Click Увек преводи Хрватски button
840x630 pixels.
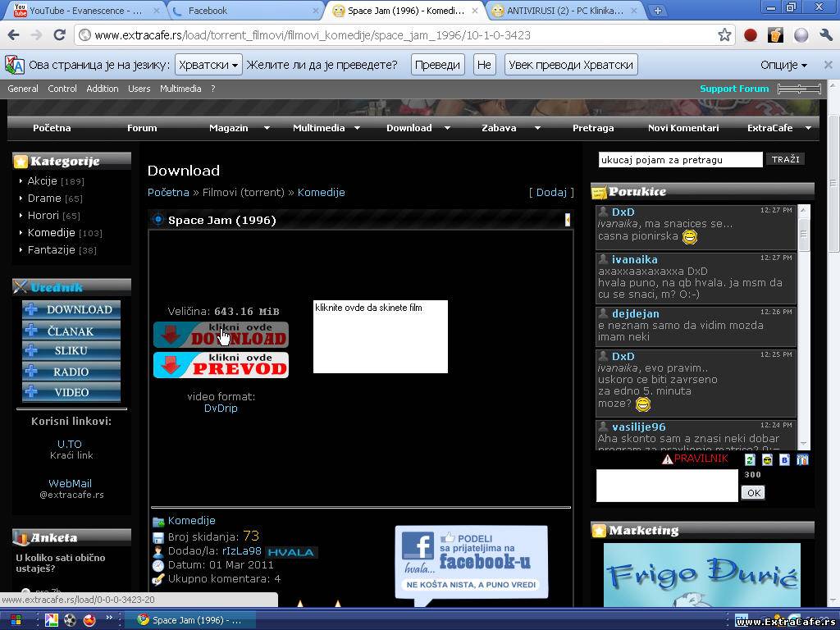571,65
